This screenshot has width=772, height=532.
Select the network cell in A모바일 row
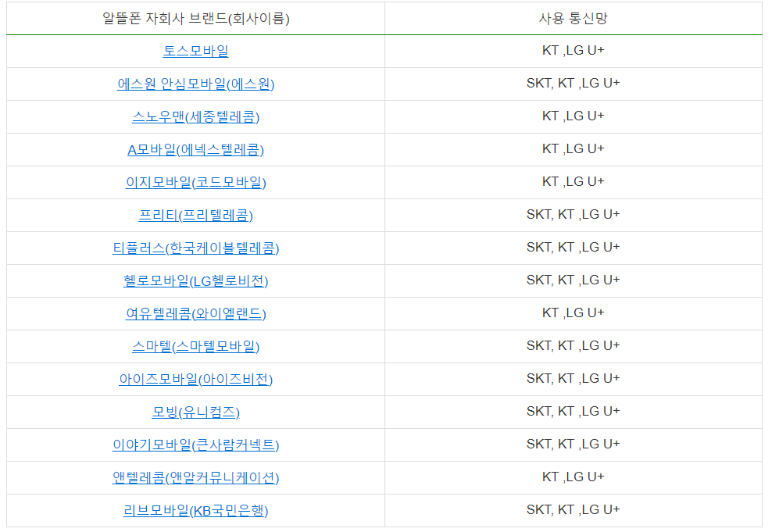[x=573, y=150]
